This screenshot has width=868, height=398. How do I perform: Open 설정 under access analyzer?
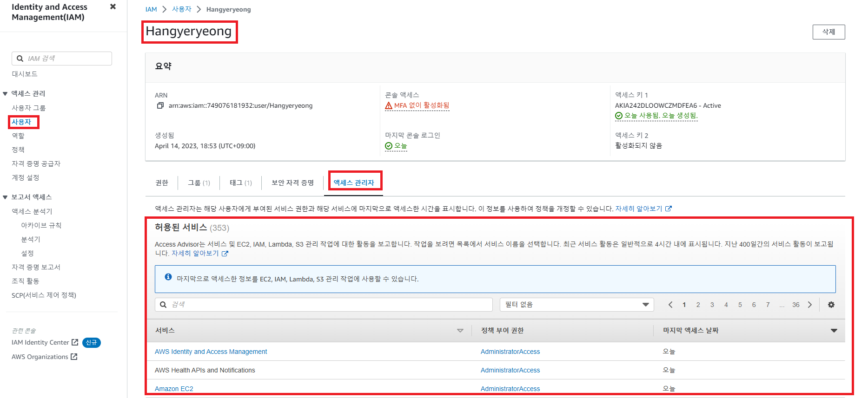27,253
